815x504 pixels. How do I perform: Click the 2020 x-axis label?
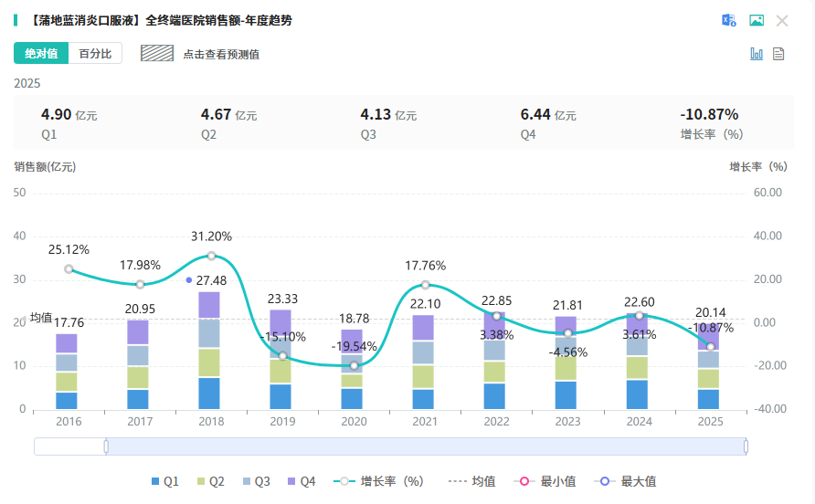point(354,422)
